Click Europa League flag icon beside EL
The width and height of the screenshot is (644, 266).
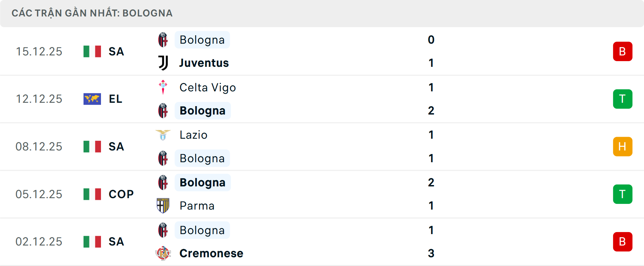[92, 99]
